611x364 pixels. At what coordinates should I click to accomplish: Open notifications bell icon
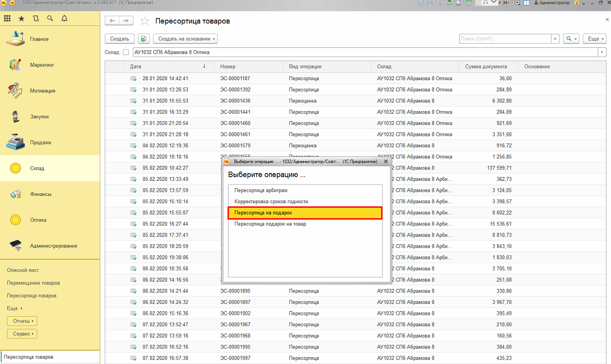click(64, 19)
